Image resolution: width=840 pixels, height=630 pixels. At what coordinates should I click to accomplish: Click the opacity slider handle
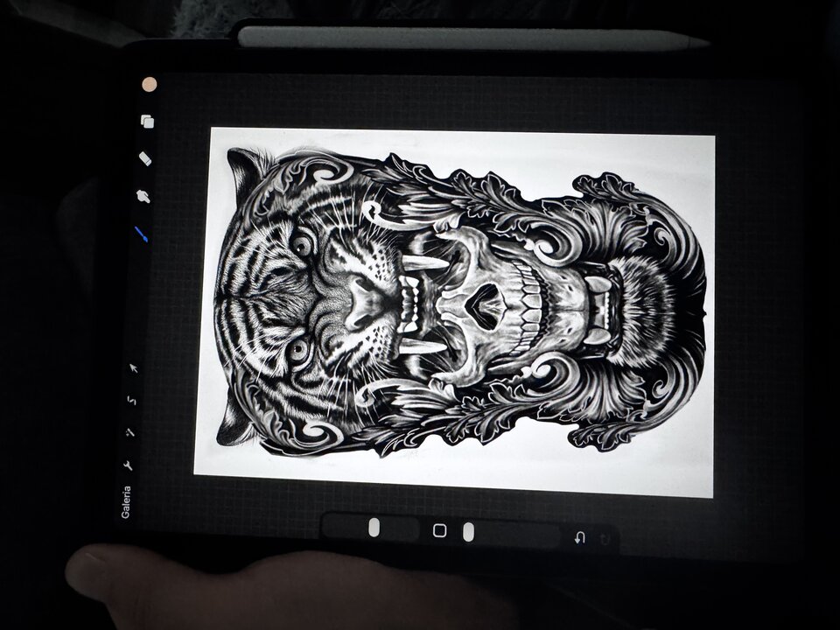click(x=468, y=531)
